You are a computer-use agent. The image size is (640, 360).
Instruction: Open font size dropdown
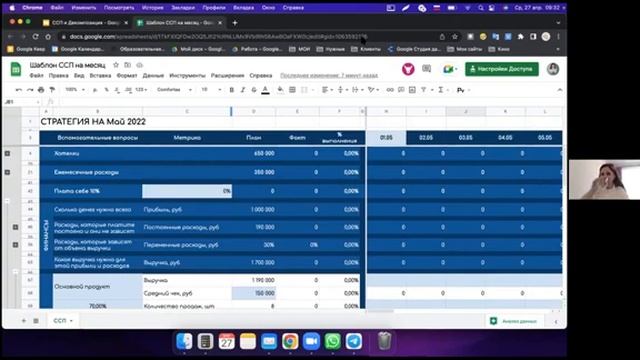coord(211,90)
